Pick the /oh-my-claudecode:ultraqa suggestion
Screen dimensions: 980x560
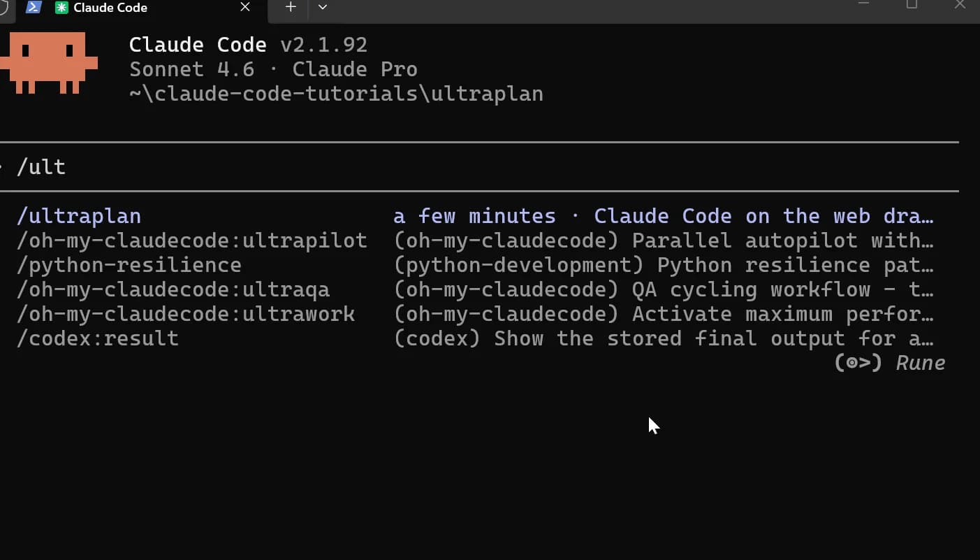click(x=173, y=289)
